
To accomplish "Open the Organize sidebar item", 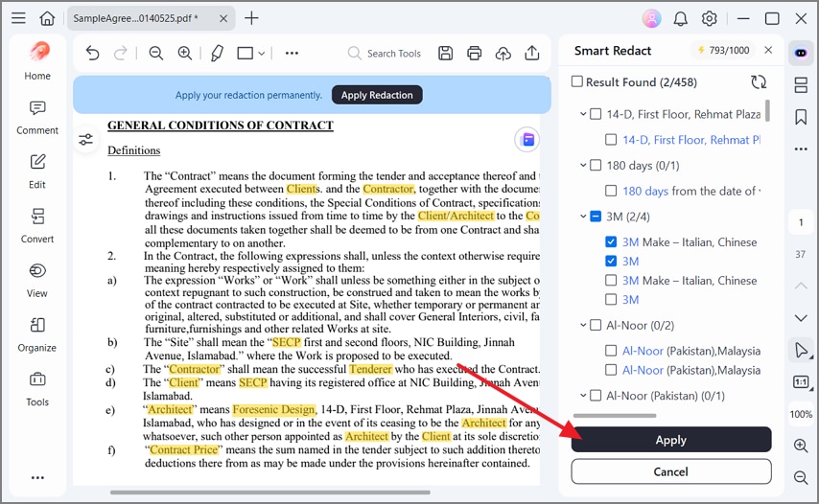I will tap(37, 335).
